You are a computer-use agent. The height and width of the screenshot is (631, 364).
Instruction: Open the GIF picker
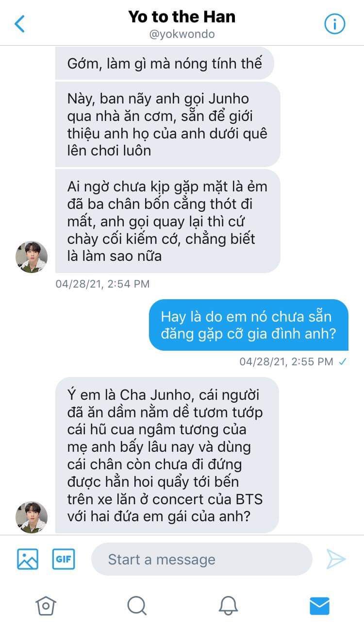64,559
